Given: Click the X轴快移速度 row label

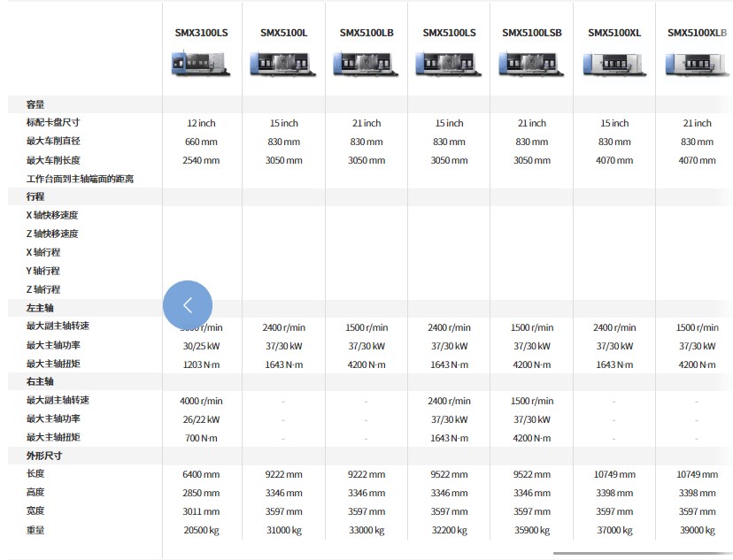Looking at the screenshot, I should 52,215.
